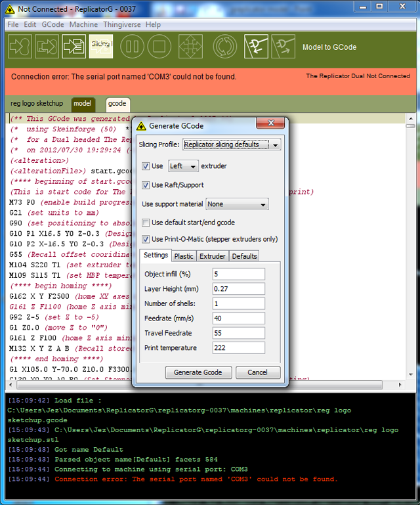Click the 'reg logo sketchup' file label
The width and height of the screenshot is (420, 505).
37,103
